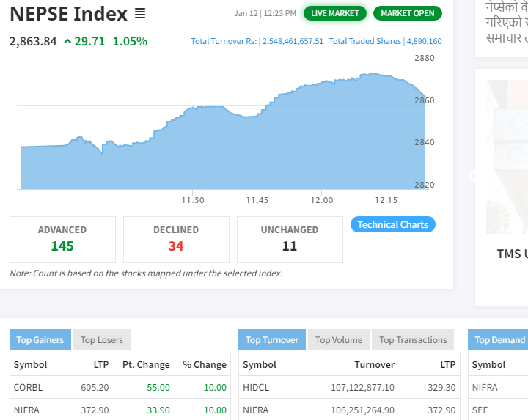Screen dimensions: 528x420
Task: Open CORBL in Top Gainers table
Action: (x=29, y=387)
